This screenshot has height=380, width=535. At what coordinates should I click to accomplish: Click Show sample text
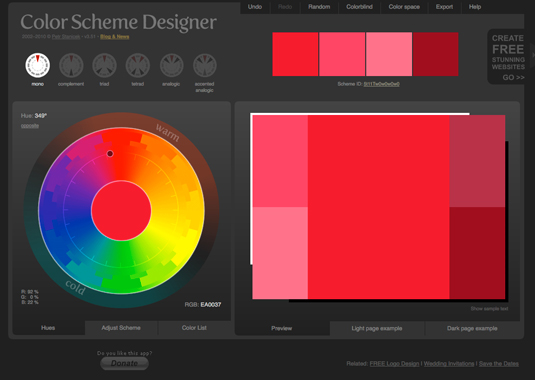[489, 309]
